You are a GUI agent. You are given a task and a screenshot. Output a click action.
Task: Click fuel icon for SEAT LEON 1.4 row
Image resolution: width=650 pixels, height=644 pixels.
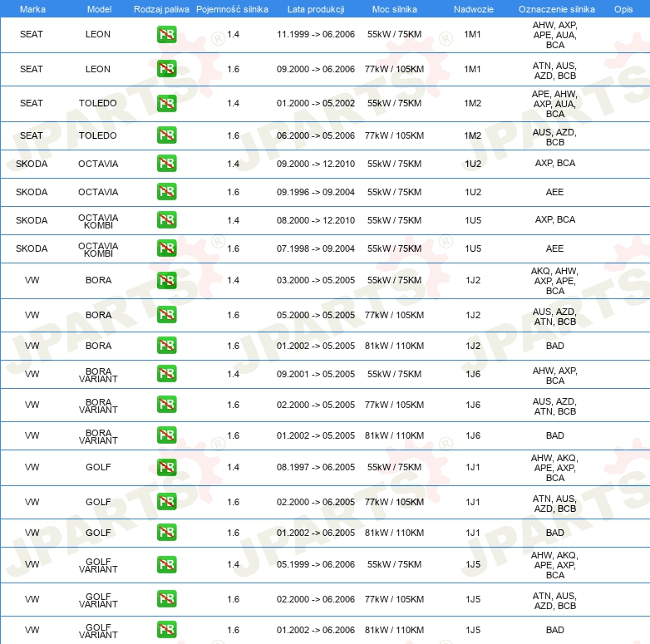click(166, 34)
